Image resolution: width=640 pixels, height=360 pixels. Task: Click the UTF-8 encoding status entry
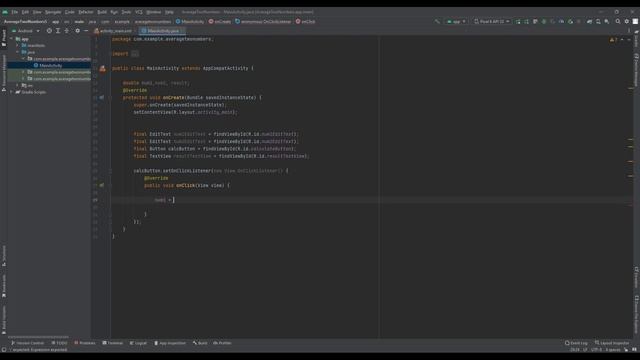tap(596, 350)
